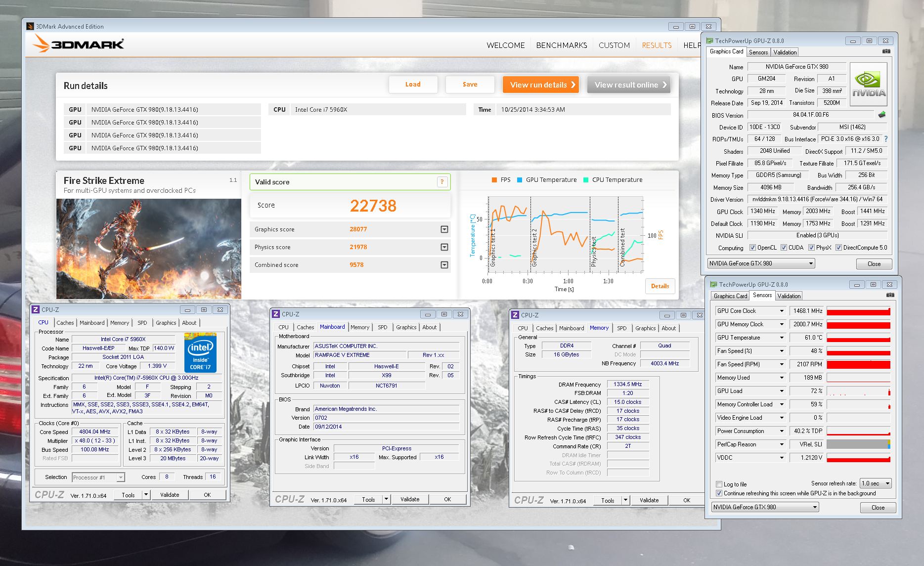The image size is (924, 566).
Task: Click the CPU-Z icon in the Memory window title bar
Action: pyautogui.click(x=515, y=315)
